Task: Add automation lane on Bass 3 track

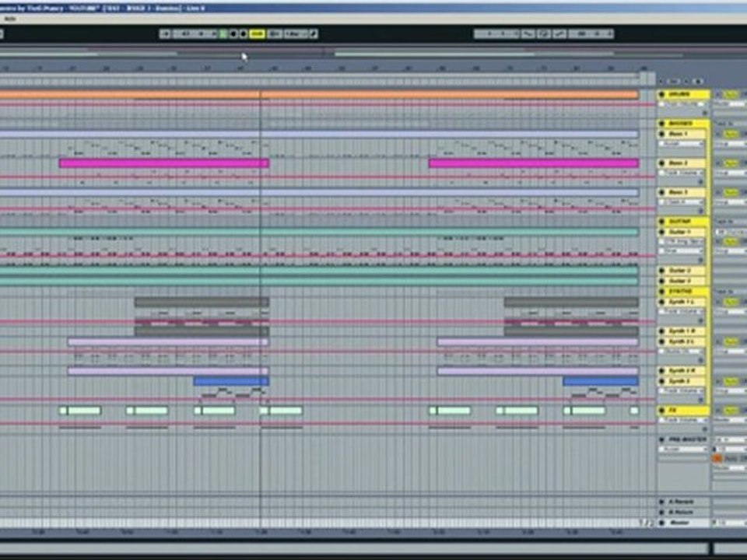Action: click(701, 211)
